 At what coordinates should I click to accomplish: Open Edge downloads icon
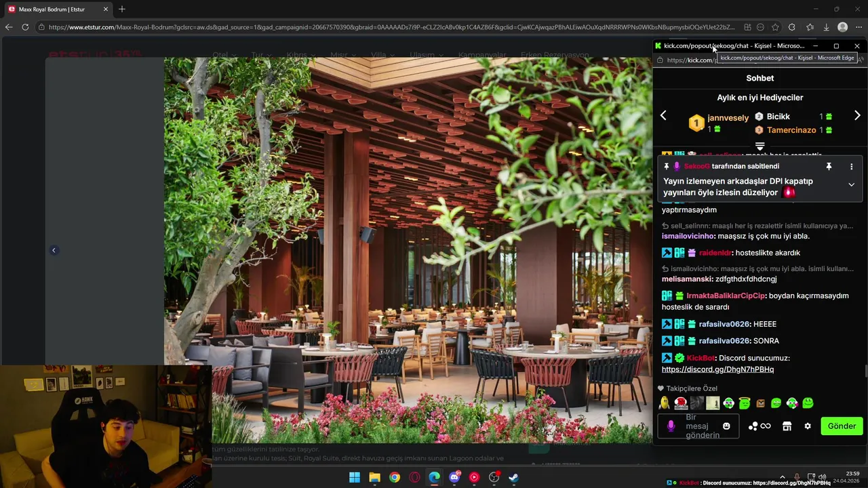coord(826,27)
